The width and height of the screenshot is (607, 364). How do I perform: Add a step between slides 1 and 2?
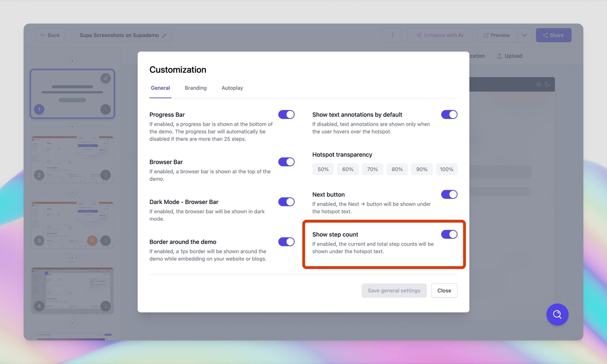pos(72,127)
